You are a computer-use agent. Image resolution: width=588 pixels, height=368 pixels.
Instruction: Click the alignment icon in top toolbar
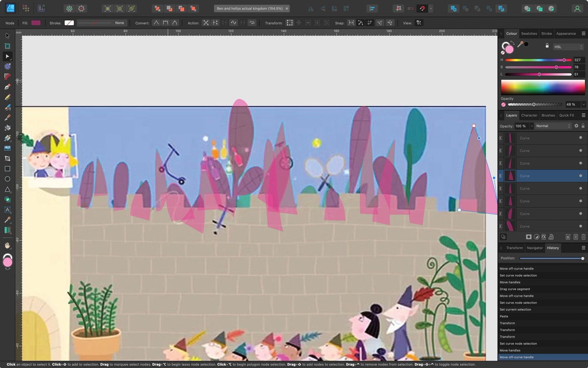click(372, 8)
